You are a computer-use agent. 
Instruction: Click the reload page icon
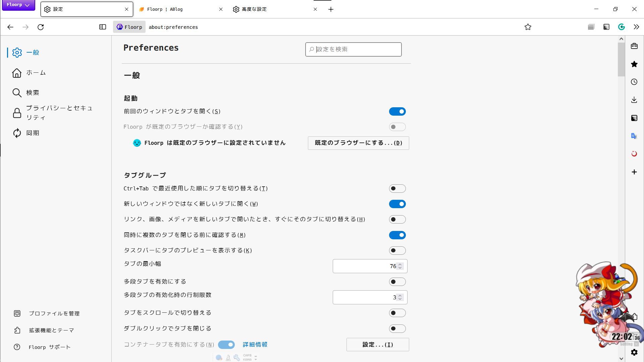pos(41,27)
